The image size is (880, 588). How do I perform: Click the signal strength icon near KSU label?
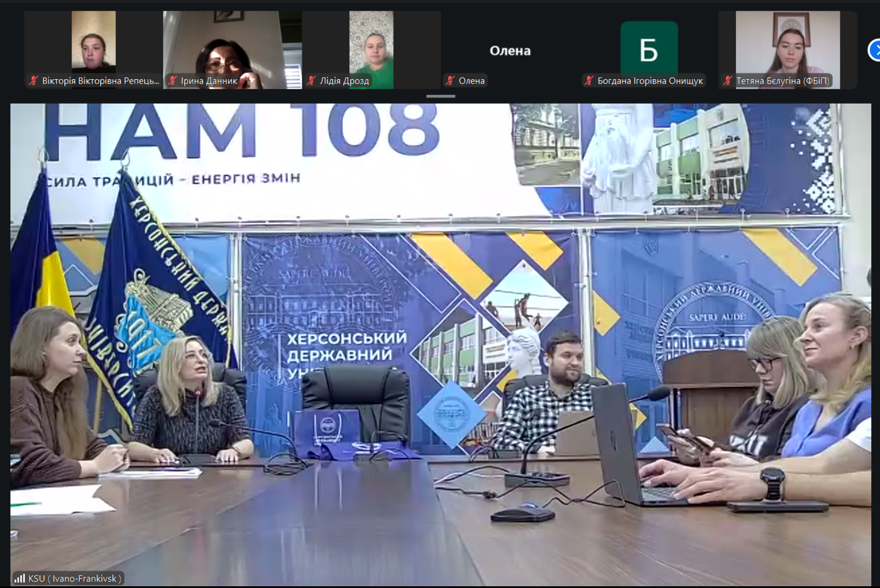tap(20, 578)
